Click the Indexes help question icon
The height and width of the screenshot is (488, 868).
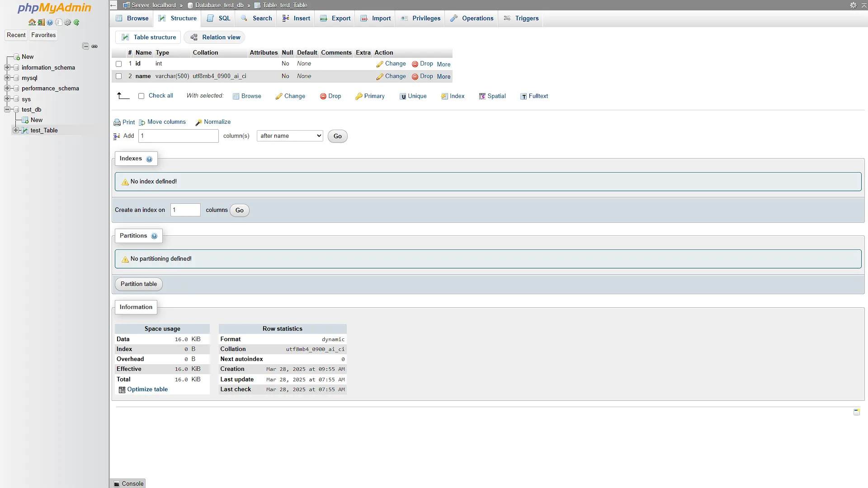pyautogui.click(x=149, y=159)
